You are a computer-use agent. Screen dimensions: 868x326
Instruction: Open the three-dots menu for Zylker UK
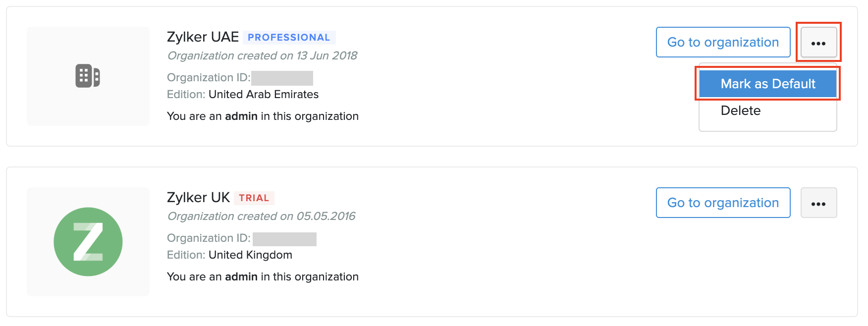[x=818, y=203]
